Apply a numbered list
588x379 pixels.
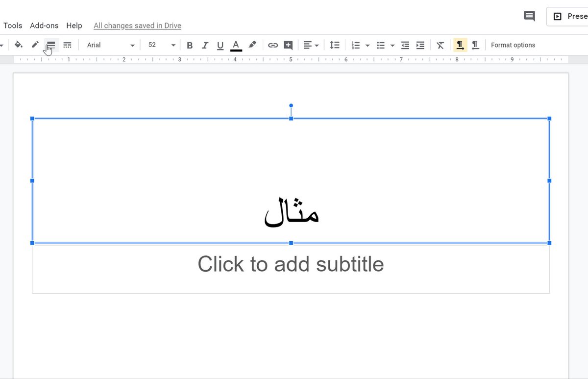pyautogui.click(x=356, y=45)
